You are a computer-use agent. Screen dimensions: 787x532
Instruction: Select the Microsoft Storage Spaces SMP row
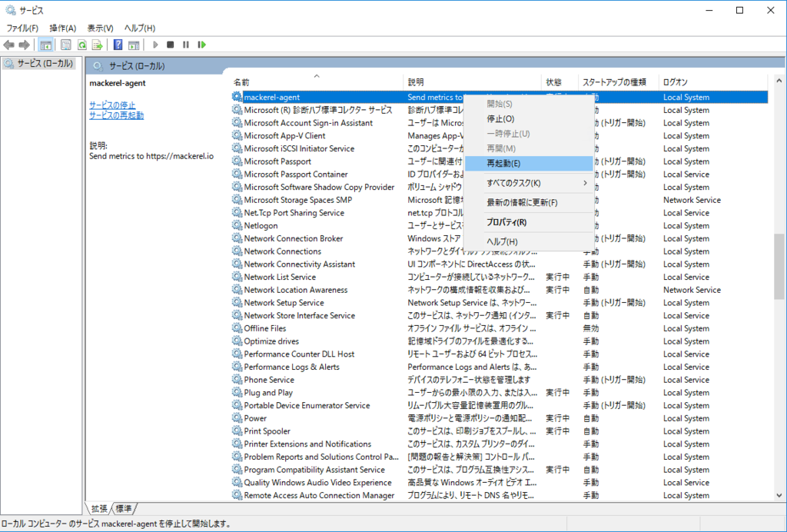pos(500,200)
